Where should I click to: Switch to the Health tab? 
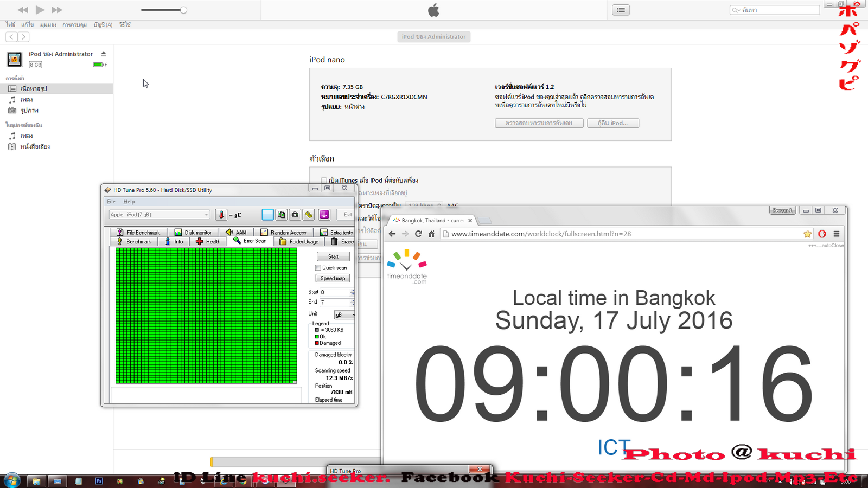coord(208,241)
